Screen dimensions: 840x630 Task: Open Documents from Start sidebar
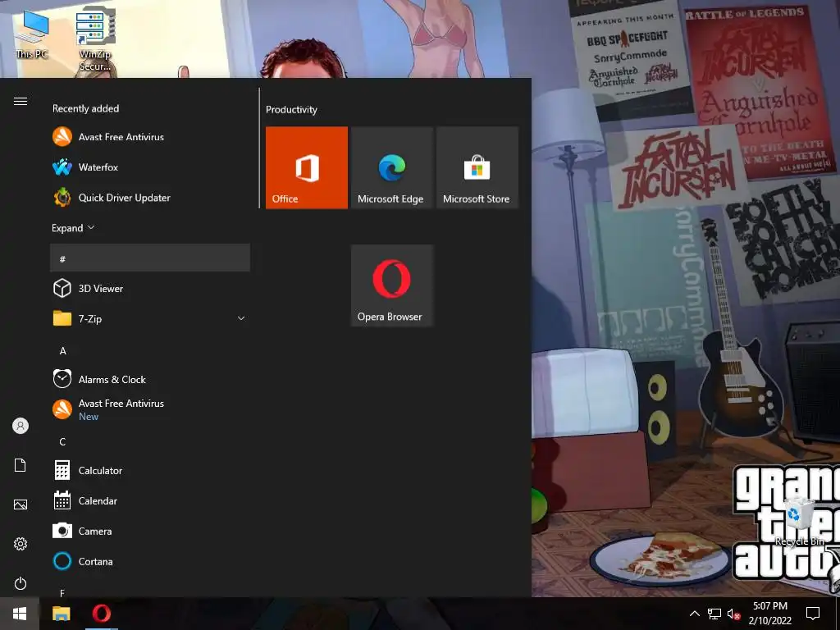pyautogui.click(x=21, y=465)
